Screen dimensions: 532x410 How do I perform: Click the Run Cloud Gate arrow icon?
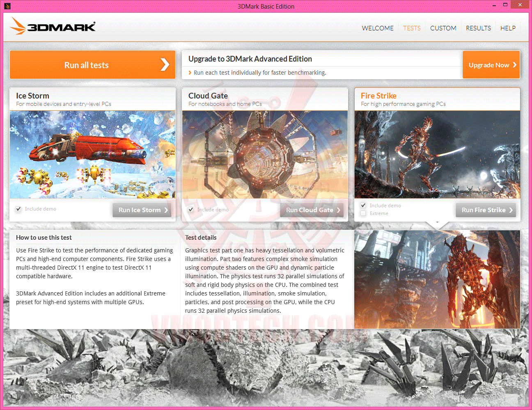339,210
